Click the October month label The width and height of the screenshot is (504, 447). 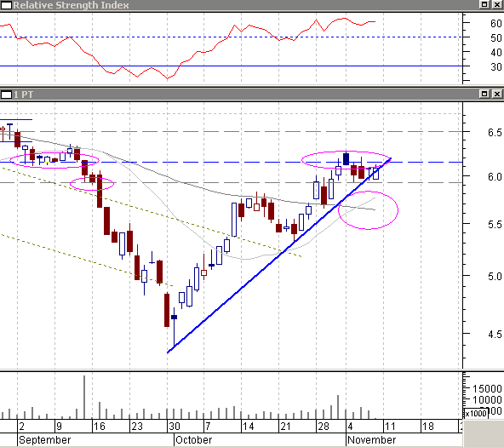(x=194, y=439)
